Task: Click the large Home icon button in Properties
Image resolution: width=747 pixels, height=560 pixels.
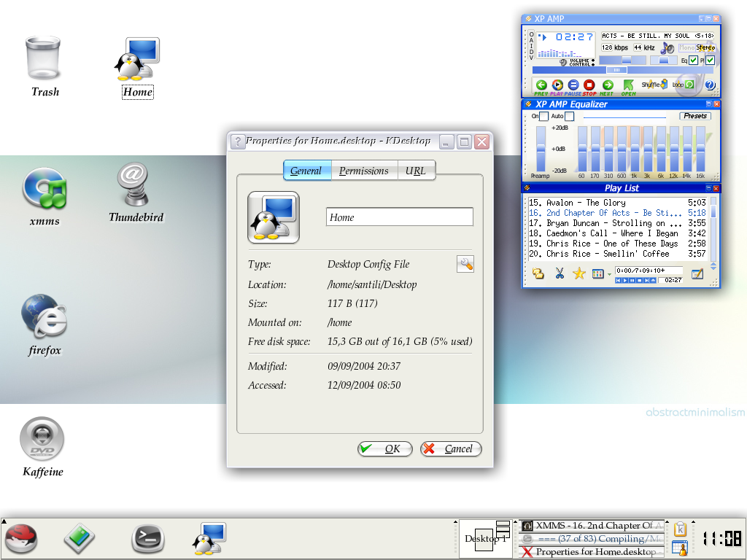Action: click(x=274, y=217)
